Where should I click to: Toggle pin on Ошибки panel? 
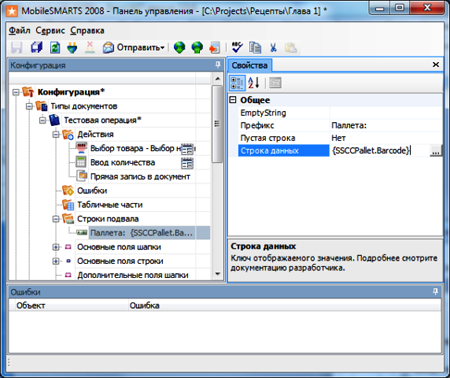pyautogui.click(x=435, y=291)
